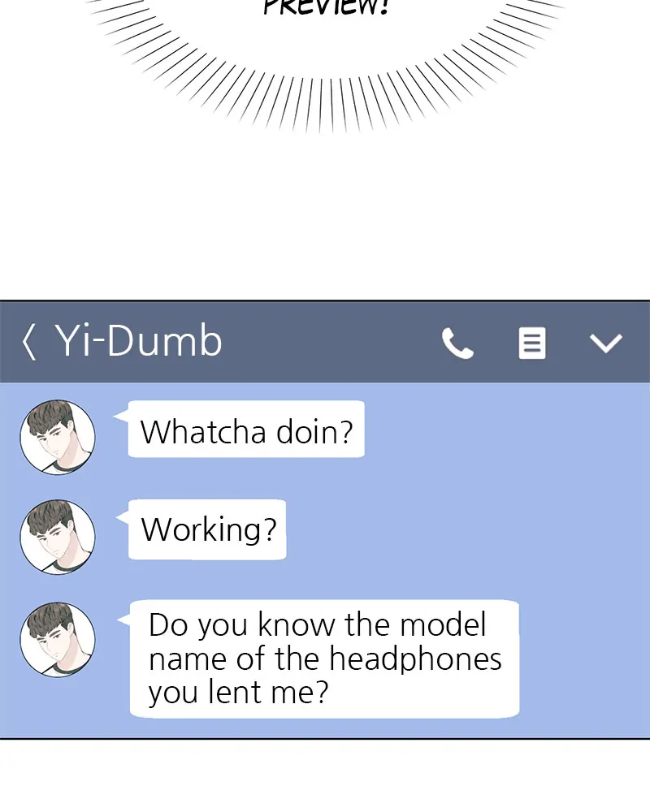
Task: Expand the chat options chevron
Action: pos(606,343)
